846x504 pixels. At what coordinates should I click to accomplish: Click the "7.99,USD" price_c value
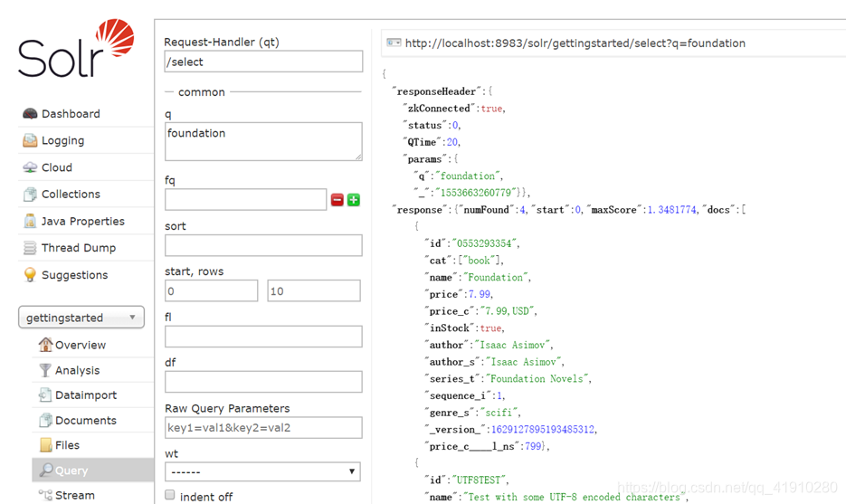click(x=507, y=311)
